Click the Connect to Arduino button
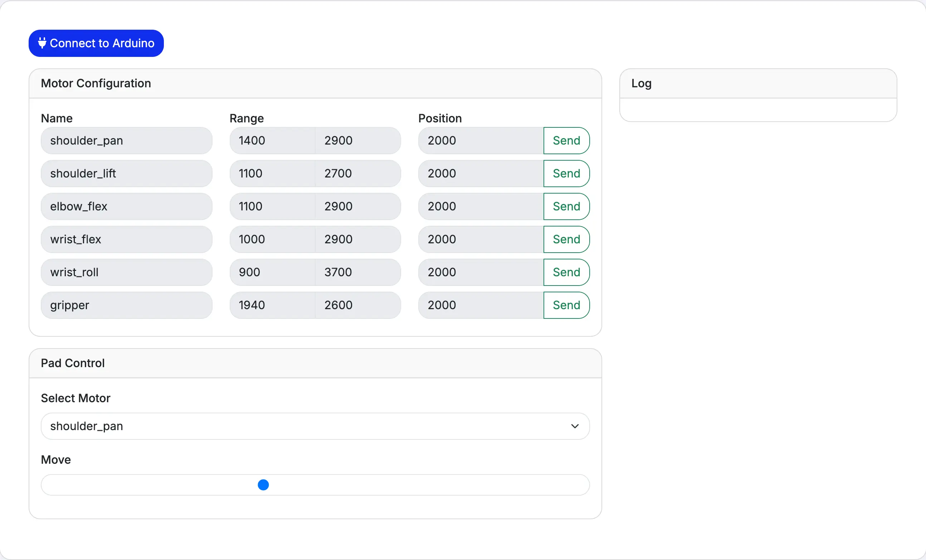Viewport: 926px width, 560px height. 96,43
